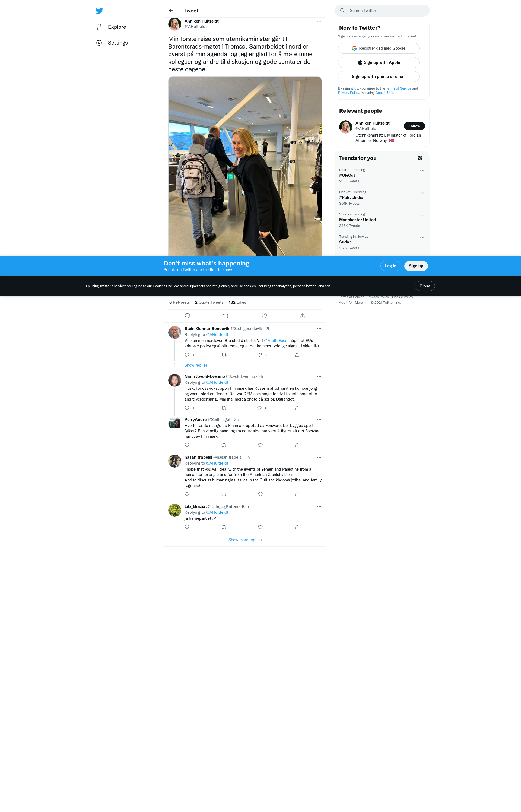Share the main tweet
The image size is (521, 812).
303,316
